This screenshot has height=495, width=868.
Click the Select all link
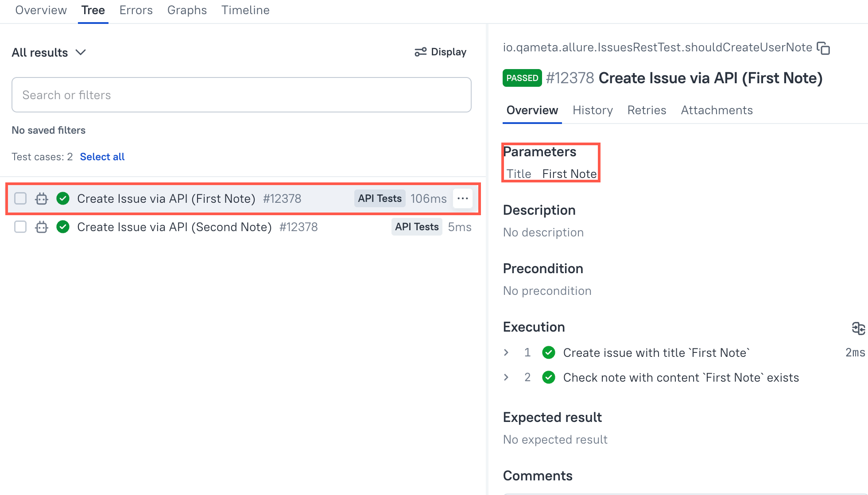tap(102, 157)
